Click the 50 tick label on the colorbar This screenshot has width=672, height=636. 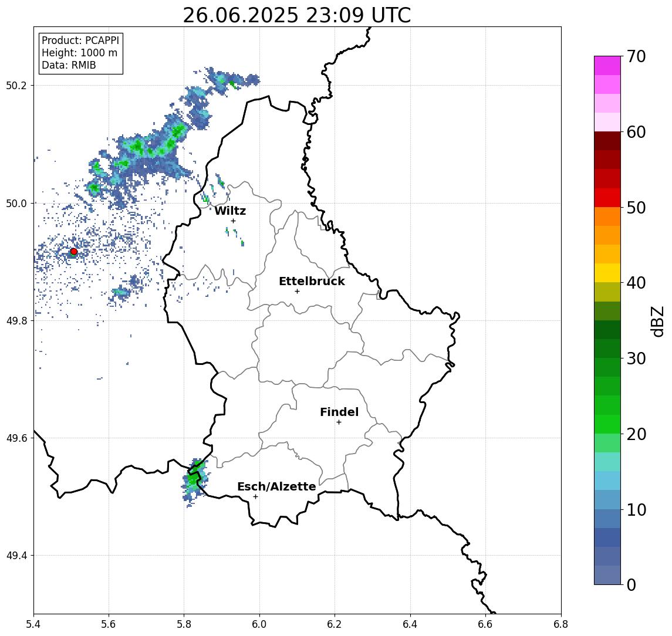(636, 208)
